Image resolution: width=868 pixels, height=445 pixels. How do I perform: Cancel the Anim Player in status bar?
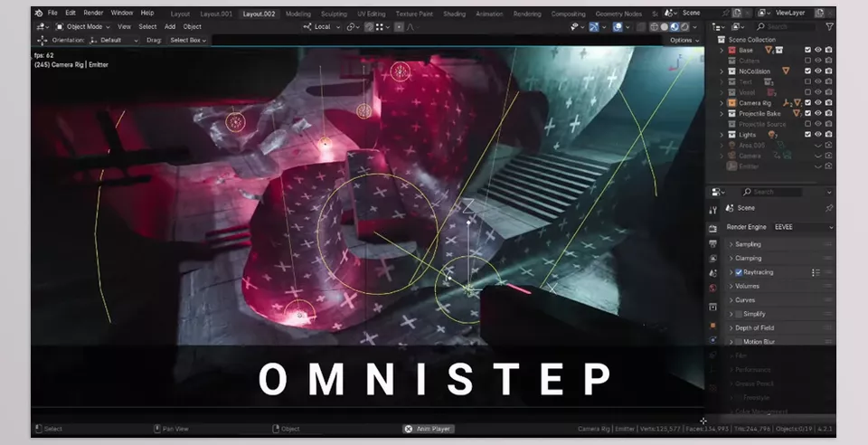point(409,429)
